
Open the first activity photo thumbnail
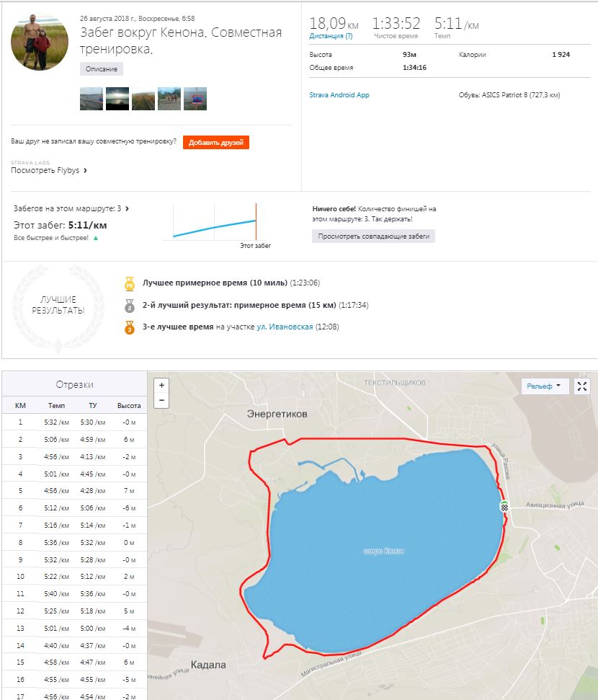click(92, 98)
